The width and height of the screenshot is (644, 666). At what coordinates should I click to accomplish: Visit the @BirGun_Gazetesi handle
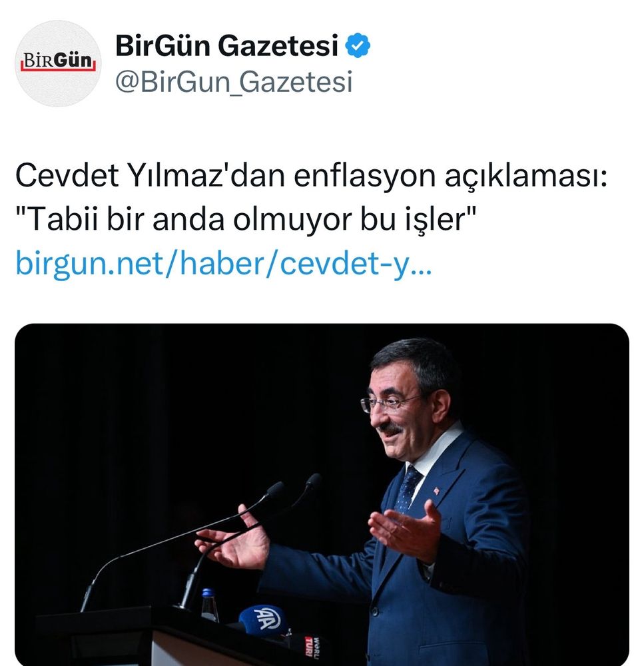tap(234, 81)
